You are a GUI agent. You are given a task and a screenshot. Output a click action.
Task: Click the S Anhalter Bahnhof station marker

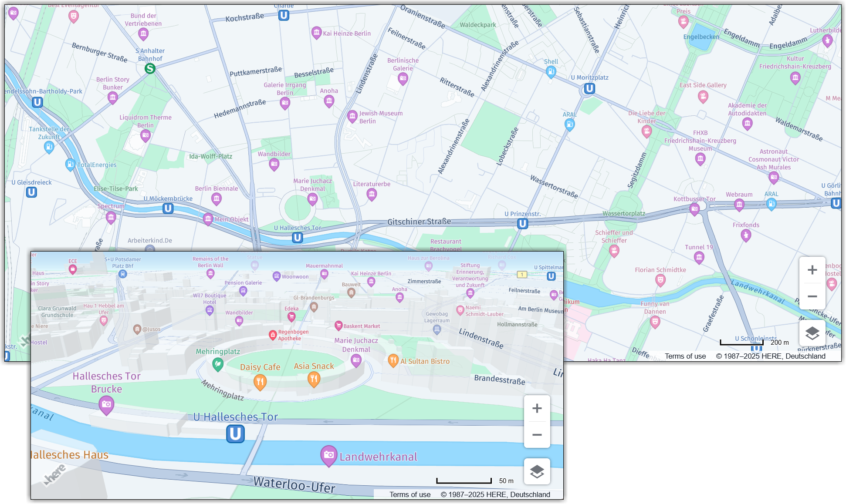[x=149, y=68]
